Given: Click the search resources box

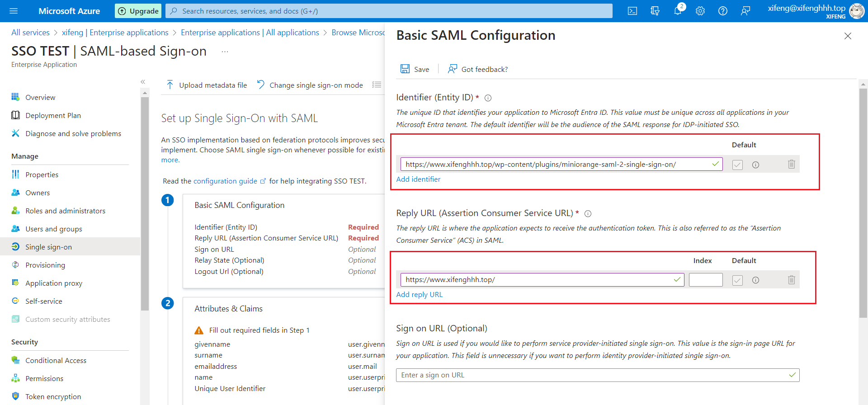Looking at the screenshot, I should click(389, 11).
